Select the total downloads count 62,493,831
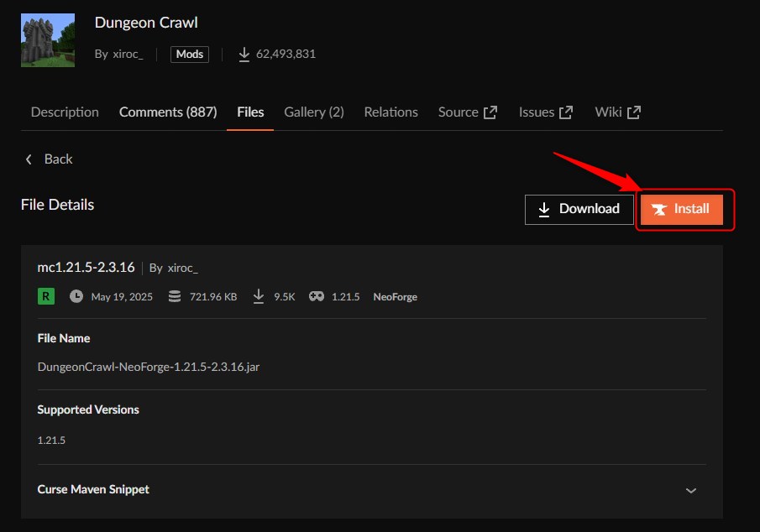This screenshot has height=532, width=760. (x=286, y=54)
